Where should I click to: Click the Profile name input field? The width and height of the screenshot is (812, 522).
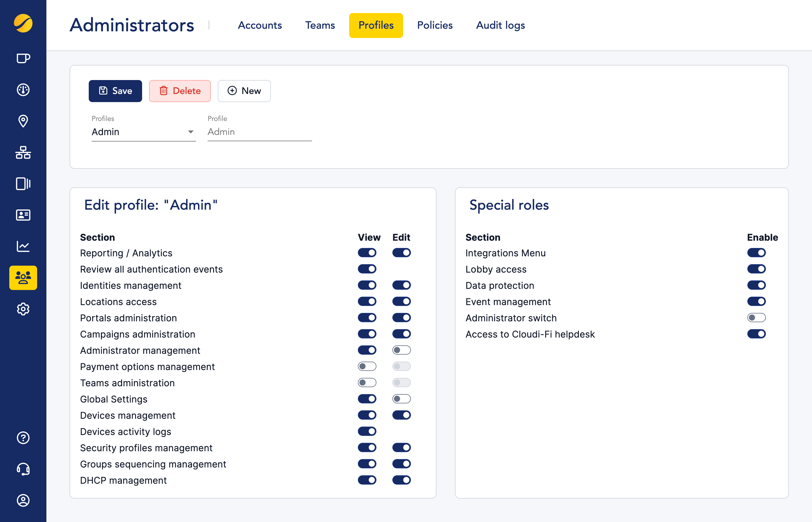point(259,132)
